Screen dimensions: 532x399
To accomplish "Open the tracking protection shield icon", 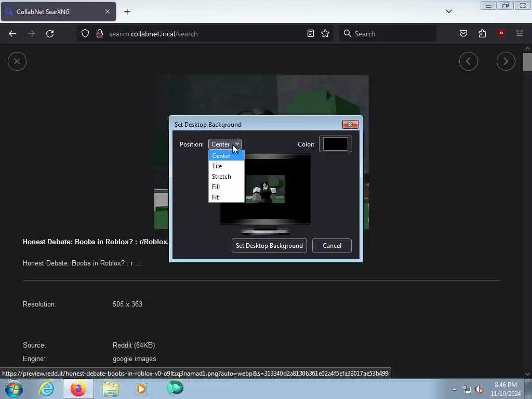I will click(x=85, y=33).
